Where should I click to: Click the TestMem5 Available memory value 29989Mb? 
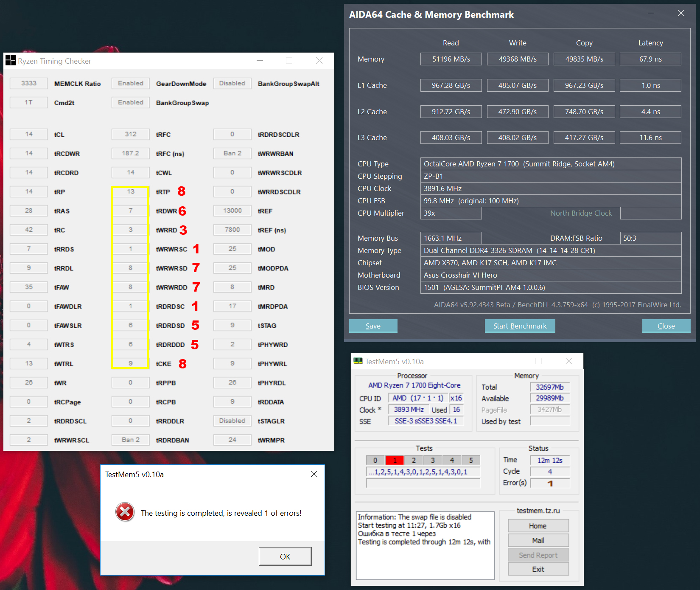(x=550, y=398)
